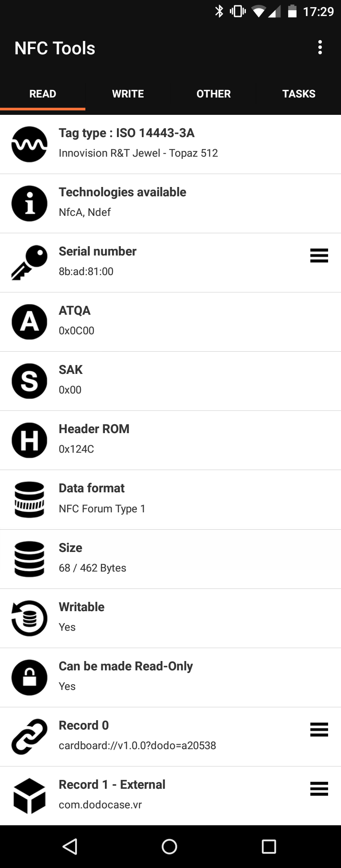Tap the Can be made Read-Only lock icon
The width and height of the screenshot is (341, 868).
coord(29,677)
